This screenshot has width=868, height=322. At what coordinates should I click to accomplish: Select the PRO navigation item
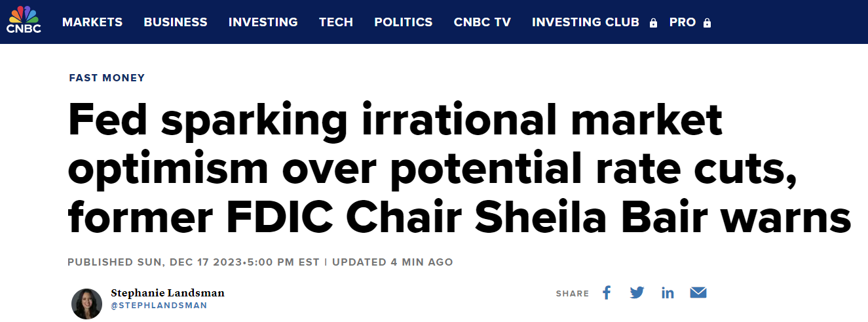(x=683, y=22)
